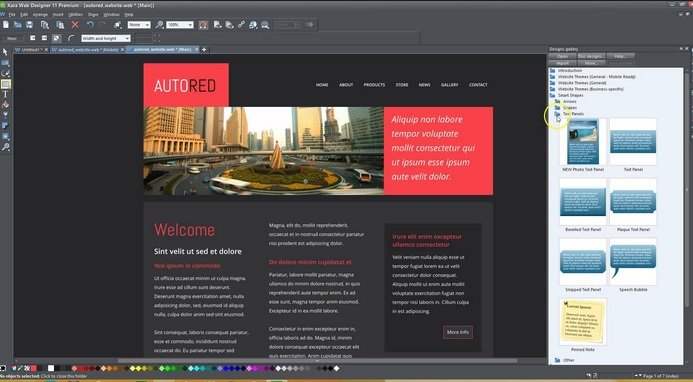Select the Bevel tool in left toolbar
Screen dimensions: 693x382
(x=5, y=136)
